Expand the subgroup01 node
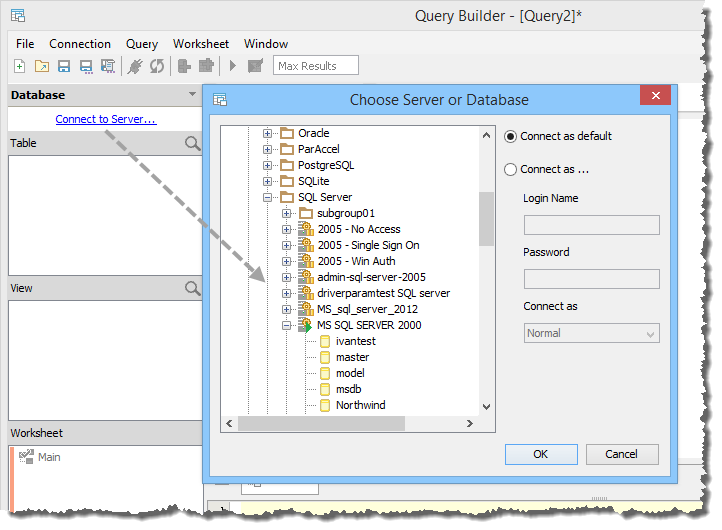This screenshot has width=722, height=530. click(x=286, y=213)
